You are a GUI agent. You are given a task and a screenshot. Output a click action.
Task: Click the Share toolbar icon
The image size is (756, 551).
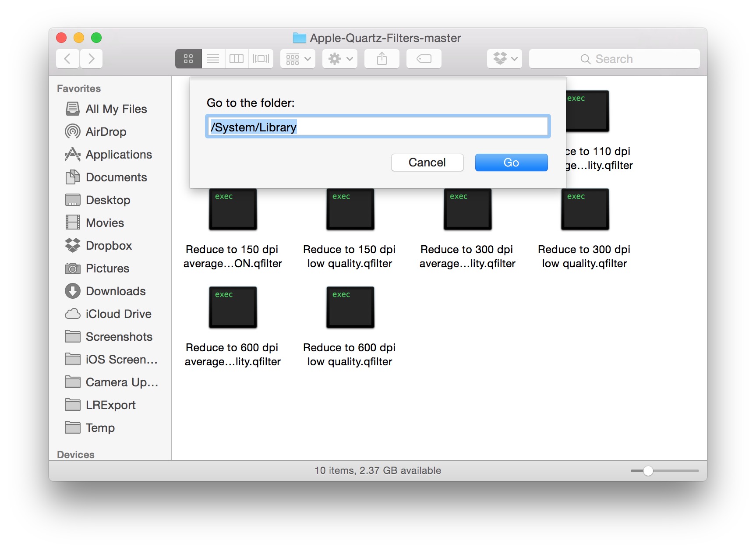coord(382,59)
